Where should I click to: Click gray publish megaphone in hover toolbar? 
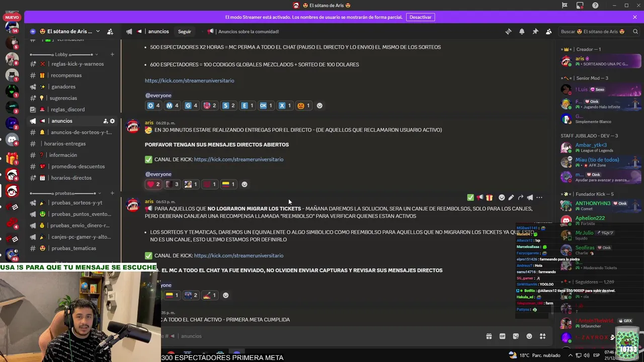pyautogui.click(x=530, y=198)
